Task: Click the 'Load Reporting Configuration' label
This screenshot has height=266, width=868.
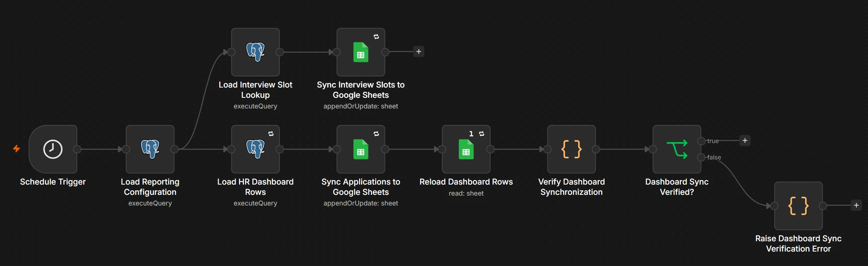Action: (x=150, y=187)
